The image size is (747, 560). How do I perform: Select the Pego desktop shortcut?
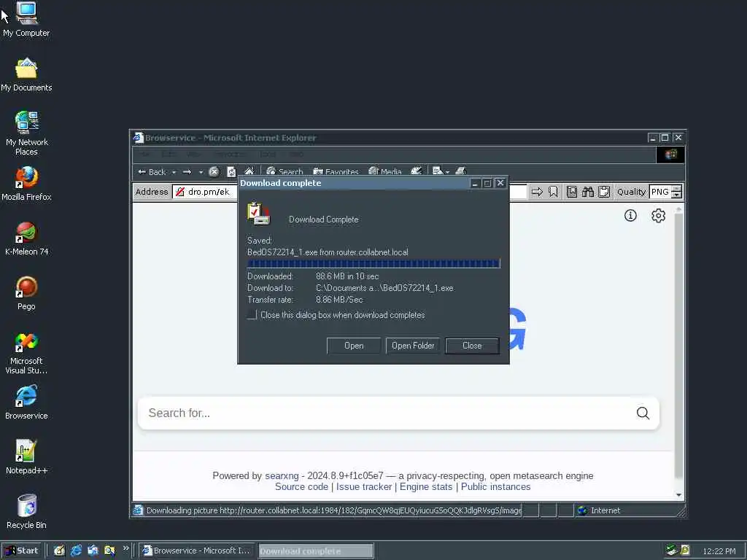coord(26,293)
